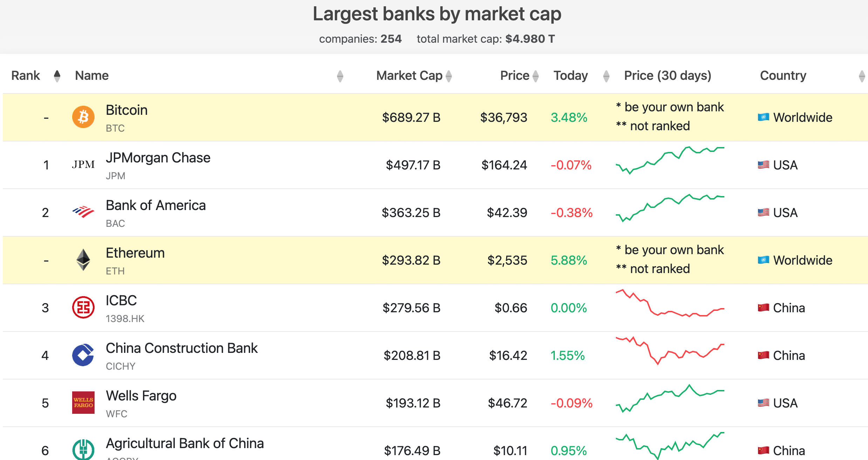Click the Agricultural Bank of China logo
This screenshot has width=868, height=460.
tap(83, 449)
